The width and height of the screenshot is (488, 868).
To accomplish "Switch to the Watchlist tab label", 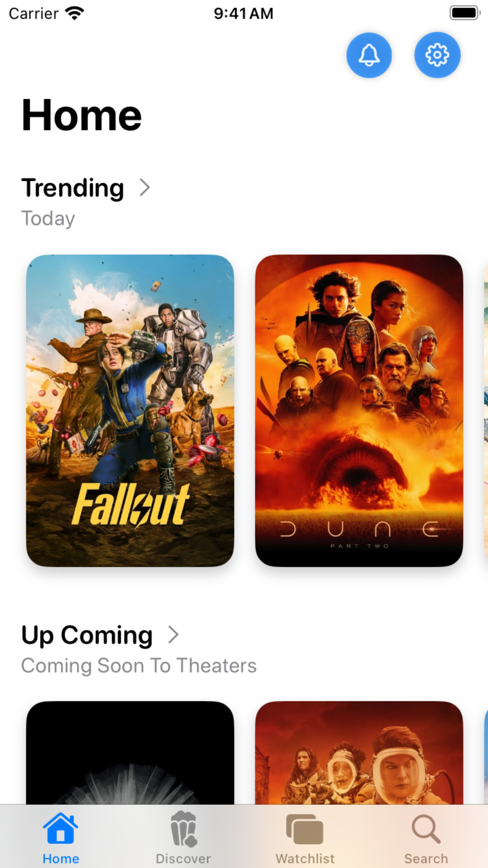I will coord(305,859).
